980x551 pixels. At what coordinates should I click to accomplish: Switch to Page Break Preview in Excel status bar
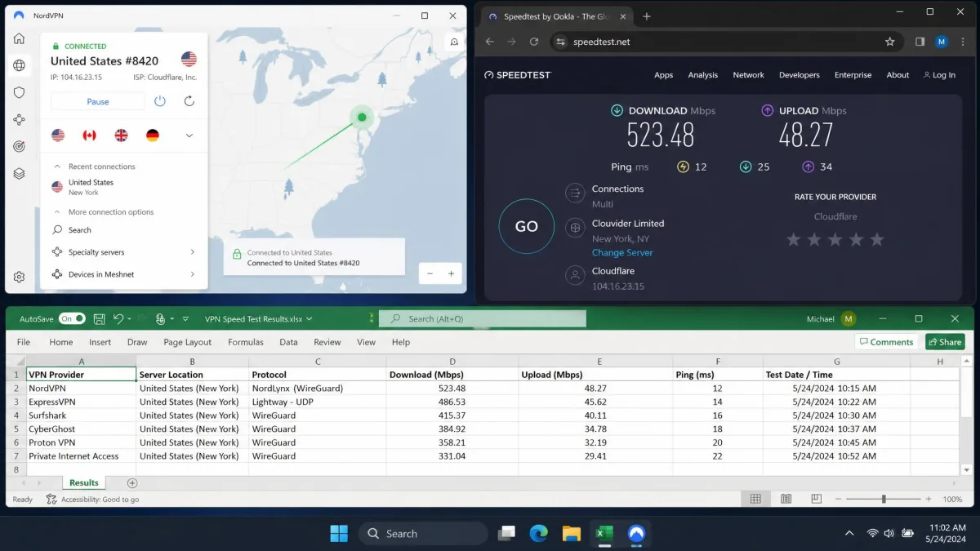(x=816, y=499)
